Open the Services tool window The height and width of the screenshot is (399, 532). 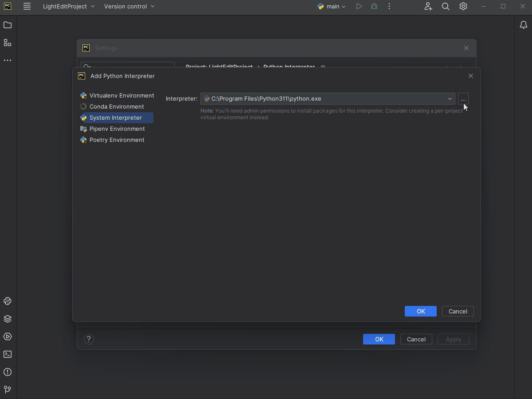[x=8, y=336]
